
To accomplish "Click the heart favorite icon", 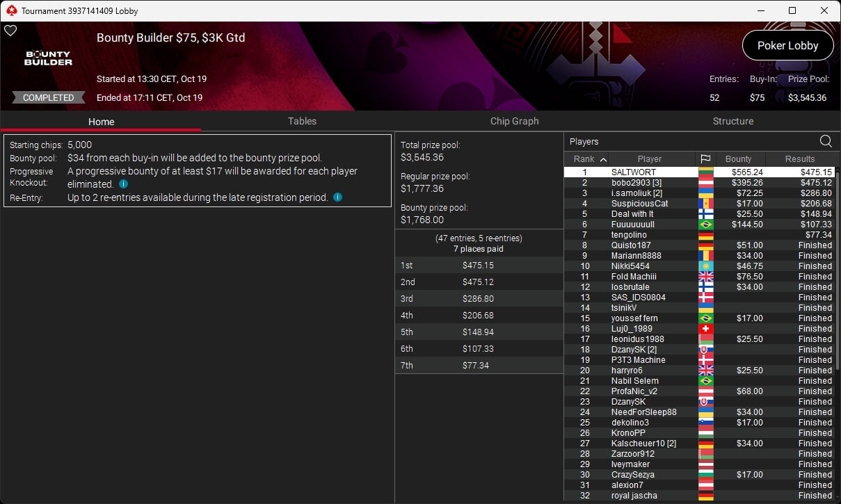I will tap(10, 31).
